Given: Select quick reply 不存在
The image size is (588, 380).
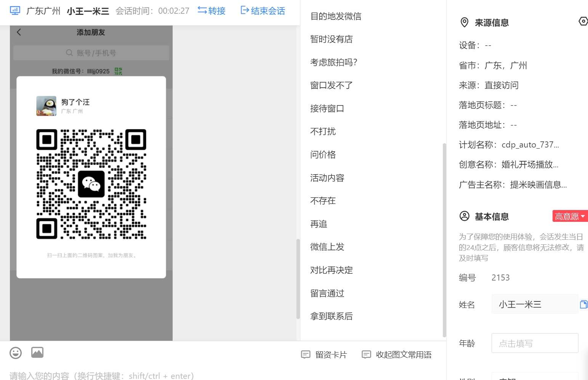Looking at the screenshot, I should pyautogui.click(x=323, y=201).
